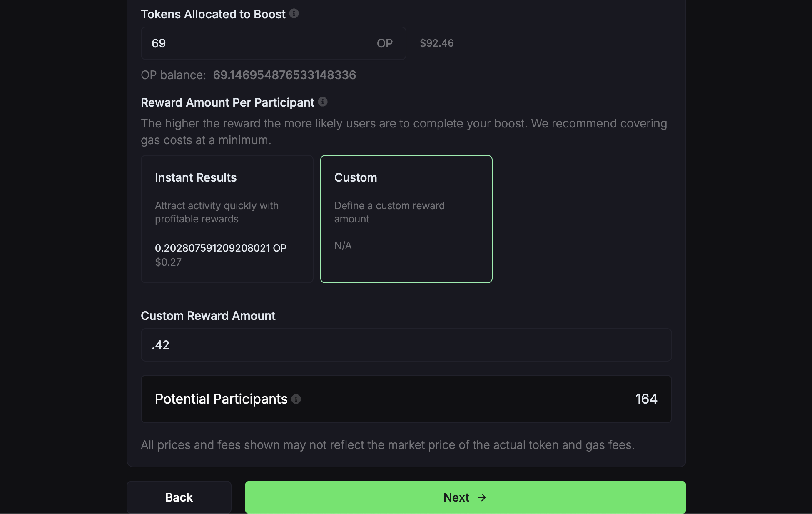Click the Instant Results card heading
The height and width of the screenshot is (514, 812).
[x=196, y=177]
